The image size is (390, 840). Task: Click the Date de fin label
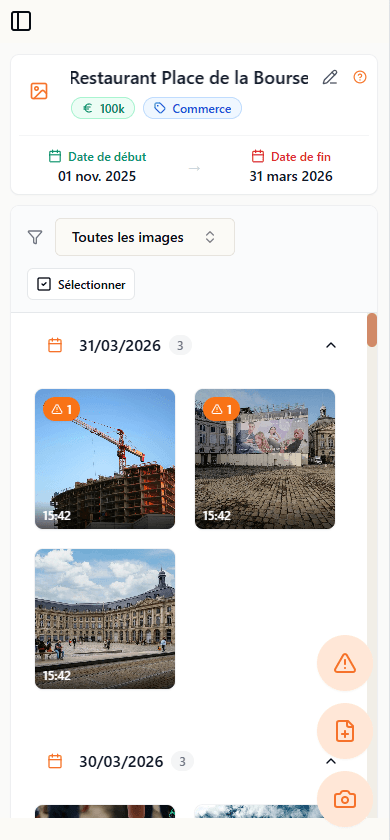click(x=301, y=157)
